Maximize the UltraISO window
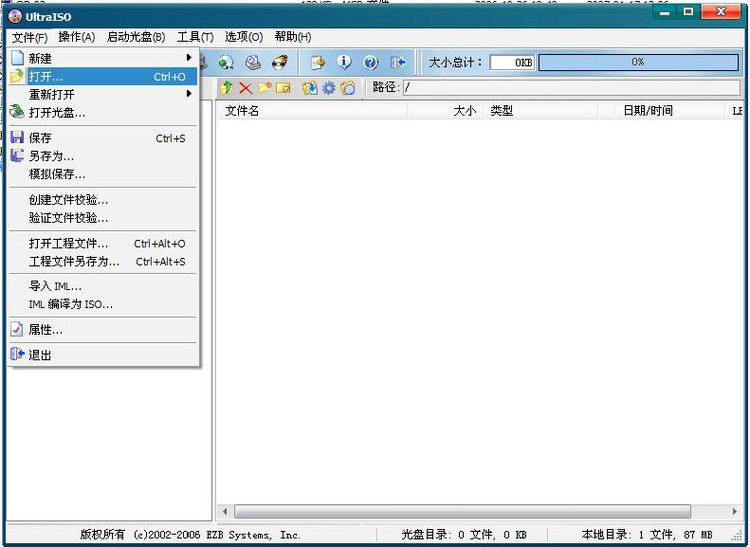The height and width of the screenshot is (547, 750). (688, 12)
